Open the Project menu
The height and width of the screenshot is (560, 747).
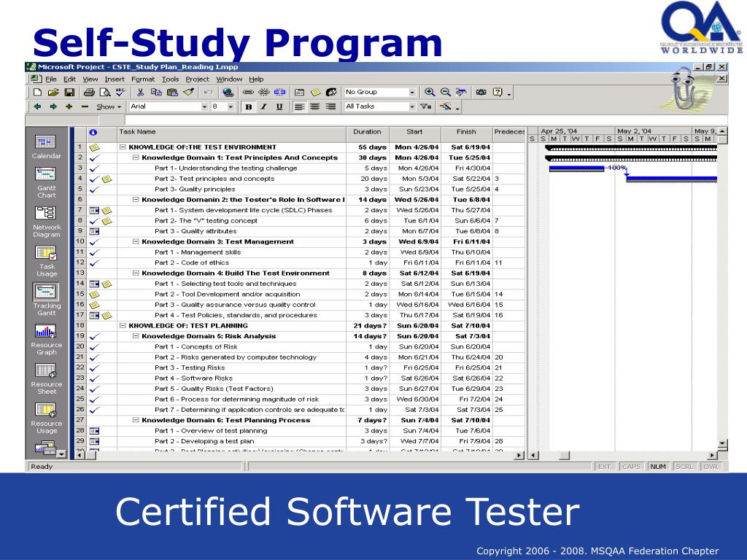point(197,79)
